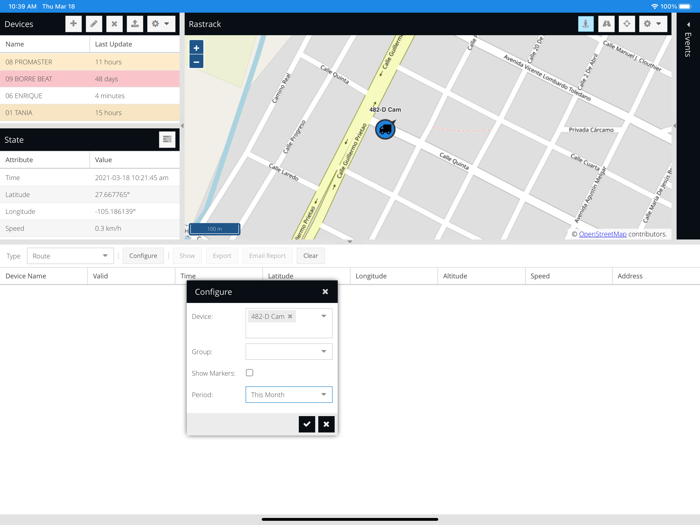Close the Configure dialog with the header X
Viewport: 700px width, 525px height.
[325, 292]
